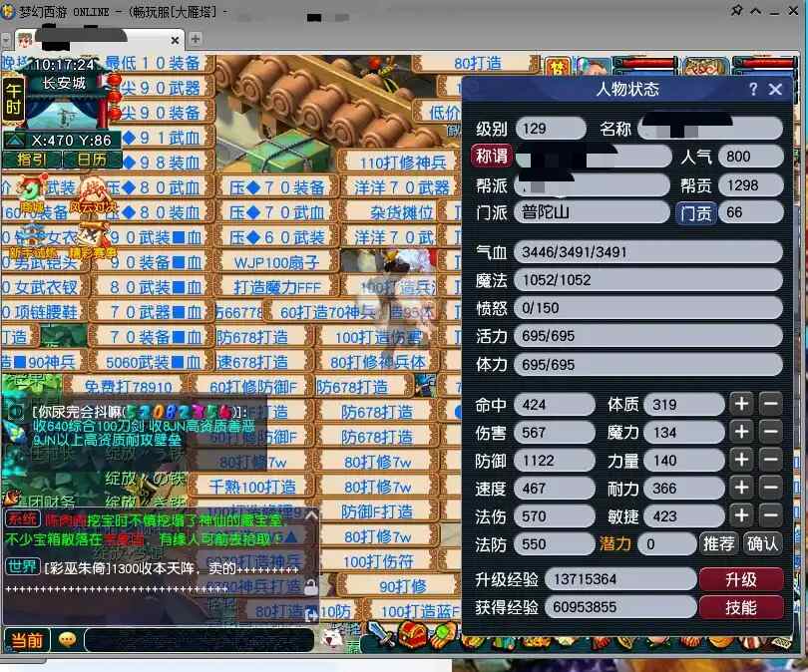The width and height of the screenshot is (808, 672).
Task: Increase 力量 with plus button
Action: click(741, 460)
